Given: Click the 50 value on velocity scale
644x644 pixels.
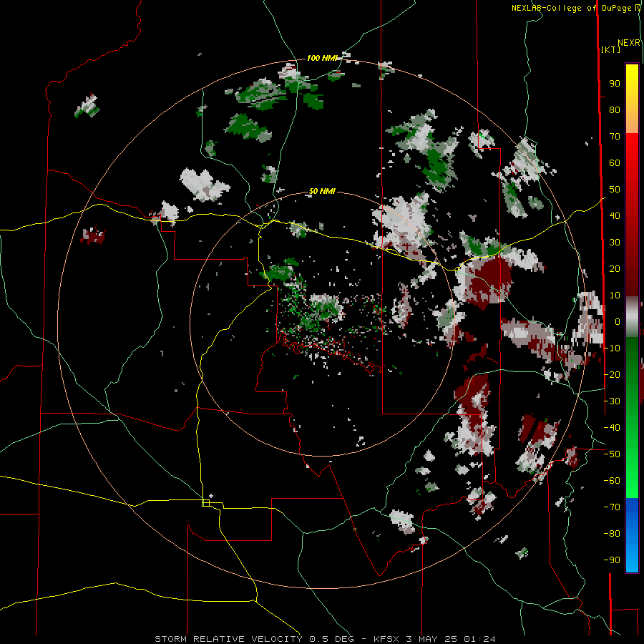Looking at the screenshot, I should pos(615,190).
